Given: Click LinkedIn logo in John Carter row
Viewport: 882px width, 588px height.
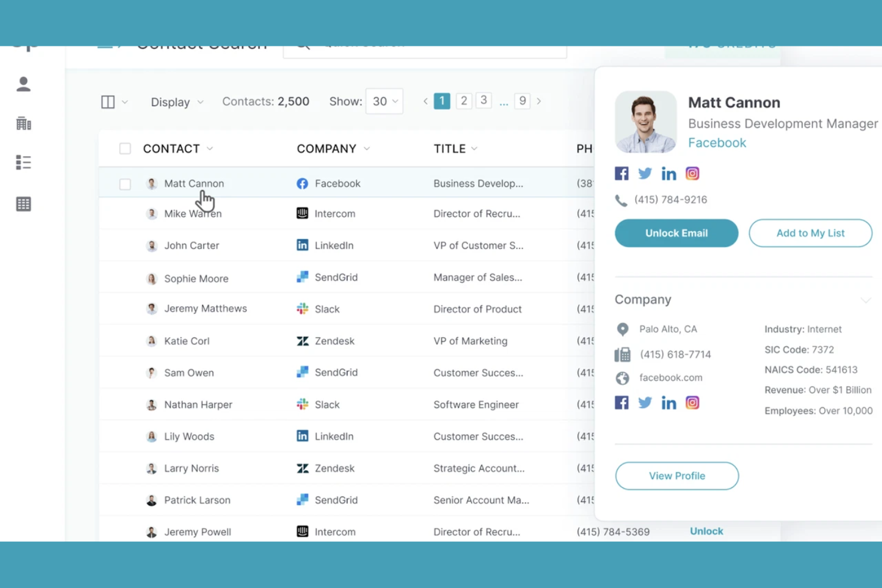Looking at the screenshot, I should [x=302, y=245].
